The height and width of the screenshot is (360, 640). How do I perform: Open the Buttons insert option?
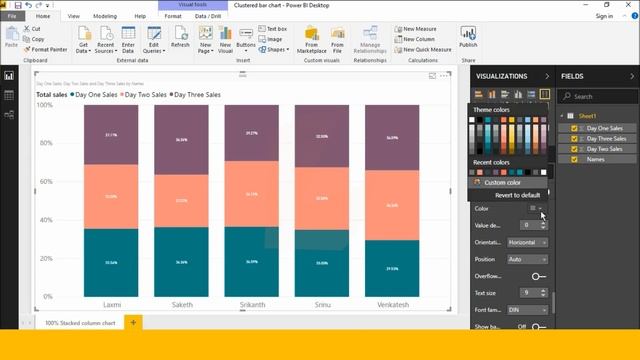246,40
